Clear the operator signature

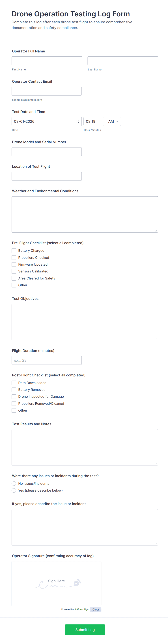click(96, 610)
